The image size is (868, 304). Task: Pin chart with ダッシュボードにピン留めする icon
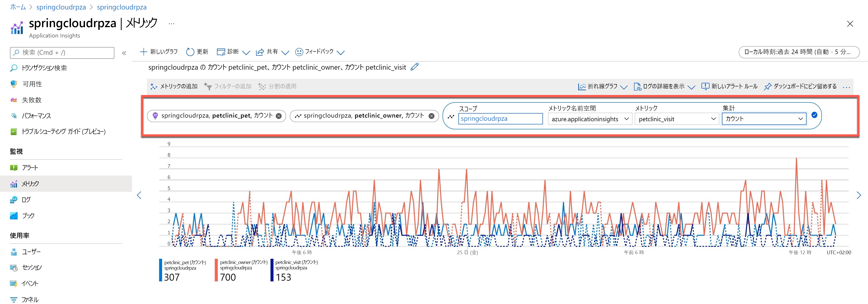(x=768, y=87)
